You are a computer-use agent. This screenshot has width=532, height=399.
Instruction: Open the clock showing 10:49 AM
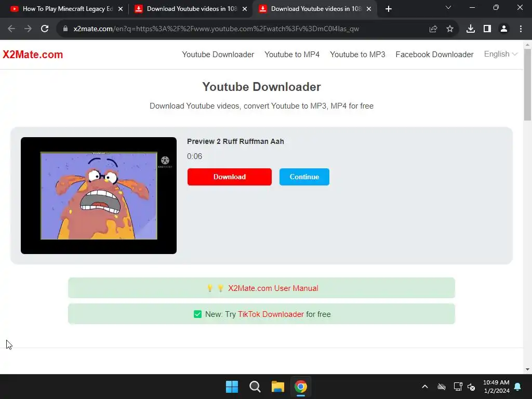tap(496, 387)
